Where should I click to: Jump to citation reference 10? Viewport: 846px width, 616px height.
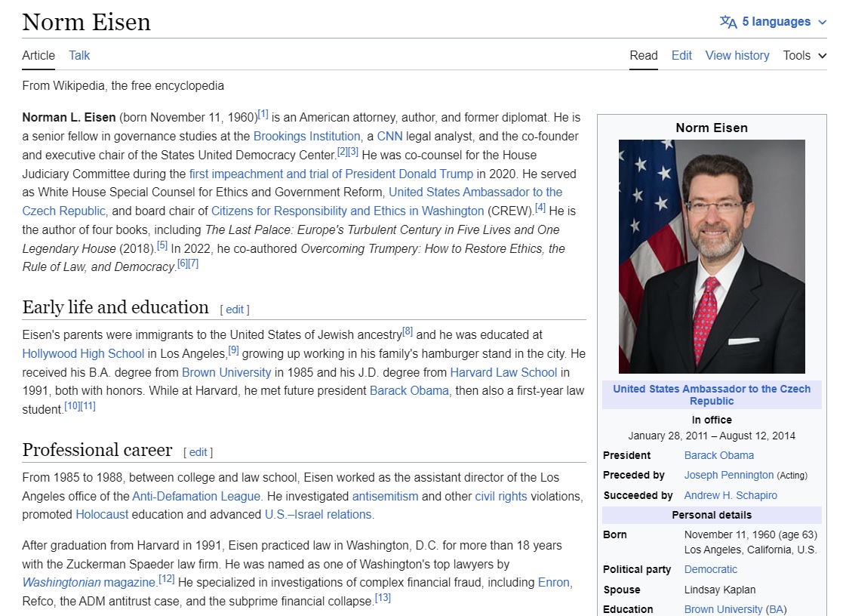tap(72, 406)
